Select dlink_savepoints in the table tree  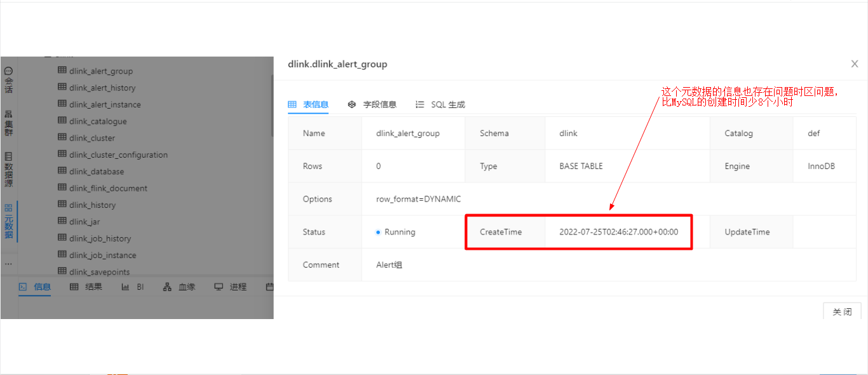click(99, 272)
